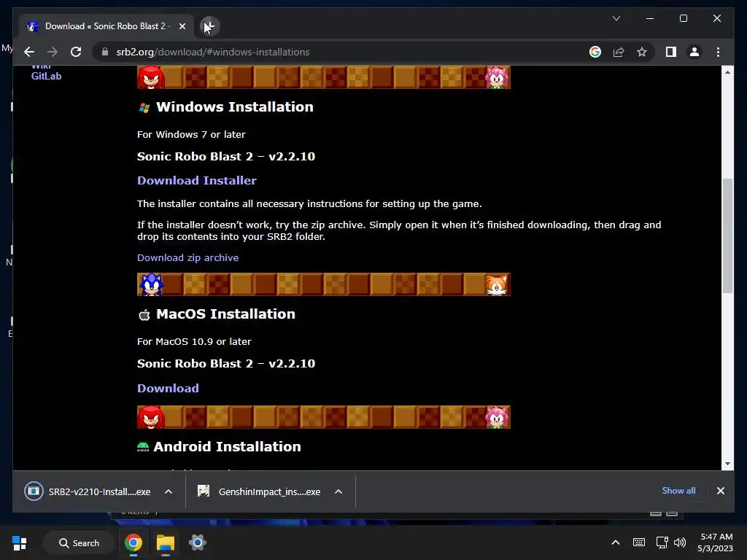Go back to the previous page
Viewport: 747px width, 560px height.
coord(29,52)
